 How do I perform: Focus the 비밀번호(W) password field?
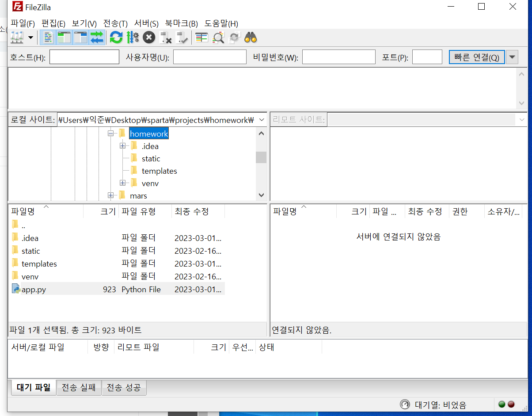pyautogui.click(x=339, y=57)
